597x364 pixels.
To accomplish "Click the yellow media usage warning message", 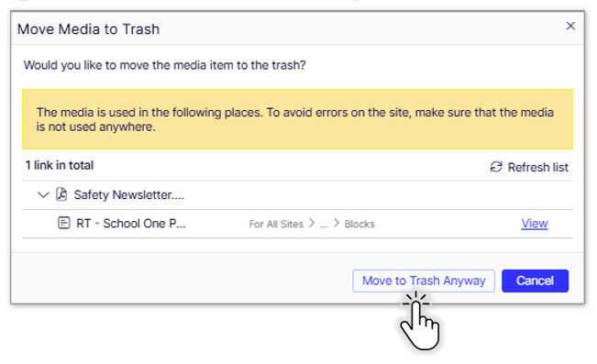I will click(297, 119).
